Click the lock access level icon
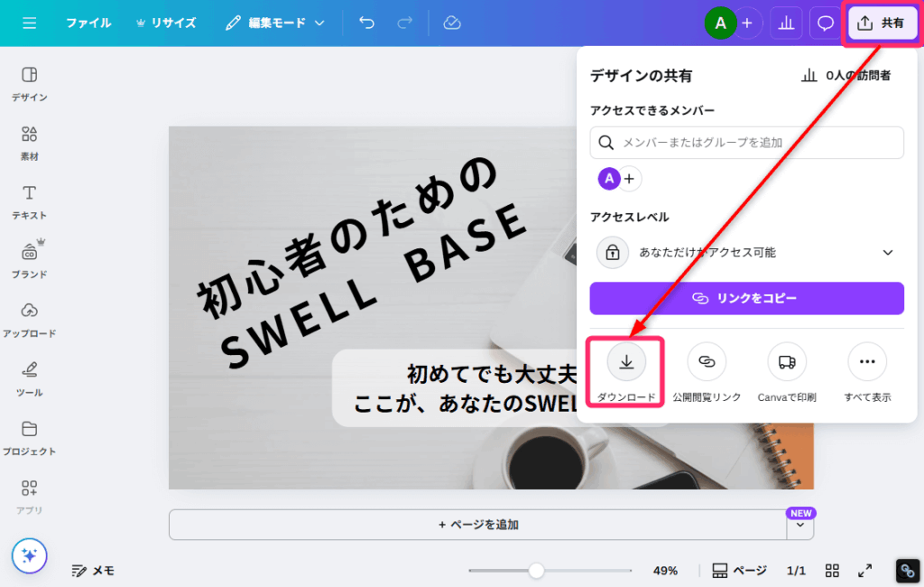 (x=613, y=253)
